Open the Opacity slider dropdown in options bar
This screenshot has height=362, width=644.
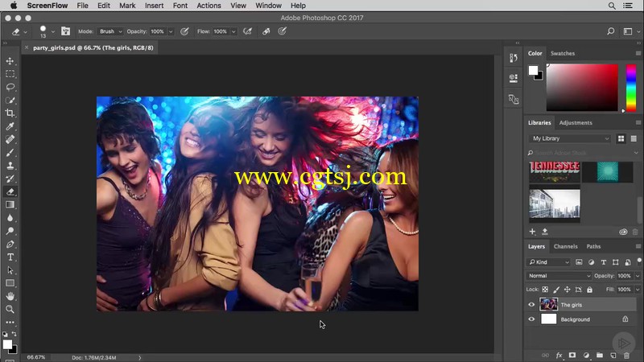point(171,31)
